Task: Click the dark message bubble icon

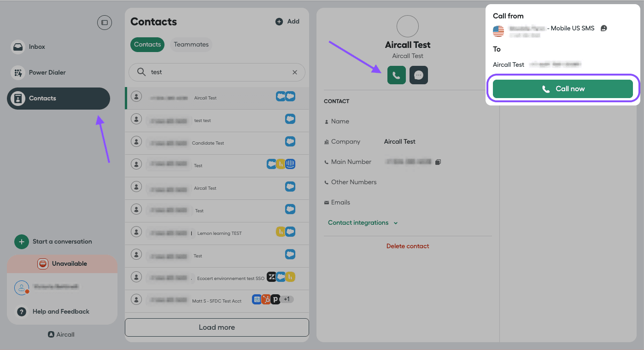Action: tap(418, 75)
